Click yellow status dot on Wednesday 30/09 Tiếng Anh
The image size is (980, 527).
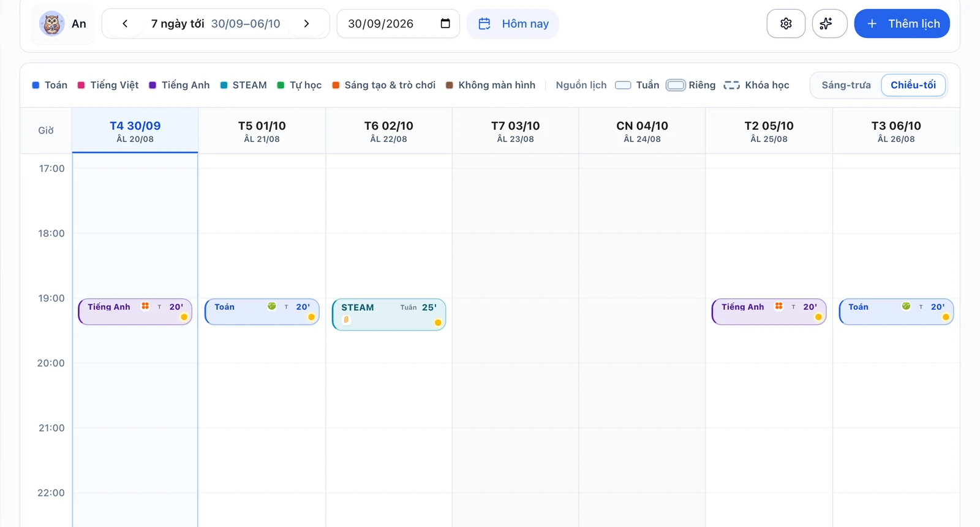click(184, 317)
